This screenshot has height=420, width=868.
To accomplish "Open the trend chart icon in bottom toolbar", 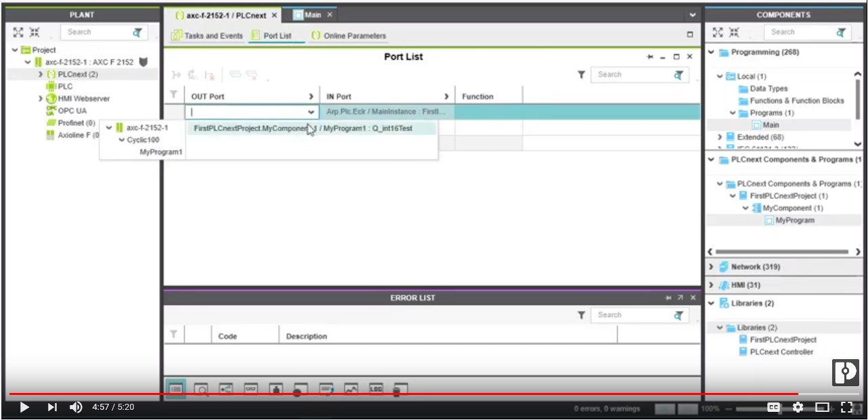I will click(x=350, y=389).
